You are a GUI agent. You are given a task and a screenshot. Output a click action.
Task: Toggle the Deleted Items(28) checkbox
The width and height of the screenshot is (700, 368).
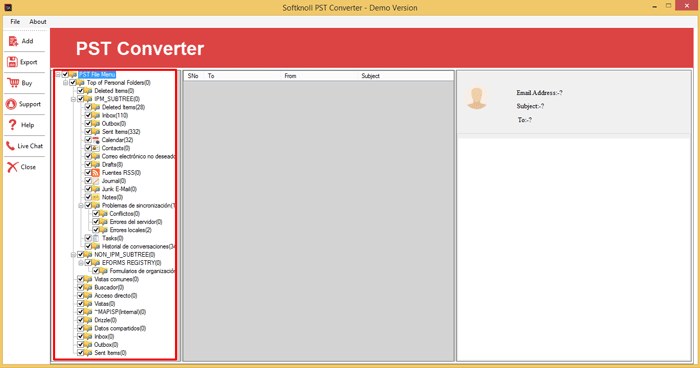[x=88, y=107]
